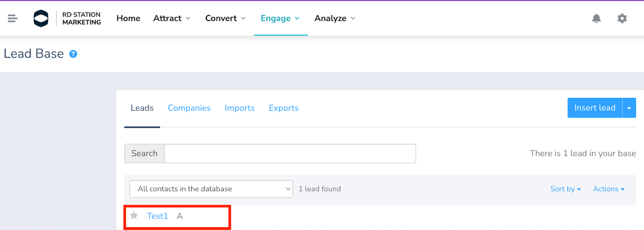Open the Actions dropdown
Viewport: 644px width, 230px height.
pos(609,189)
